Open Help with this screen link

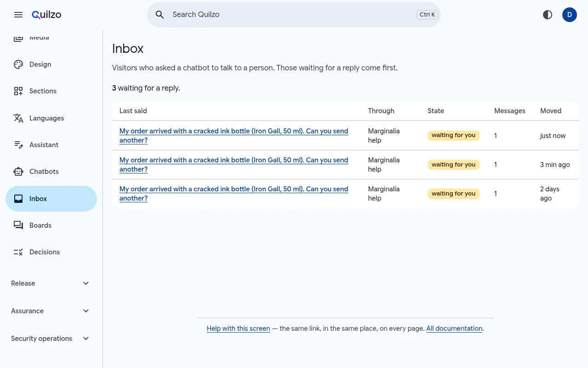coord(238,328)
